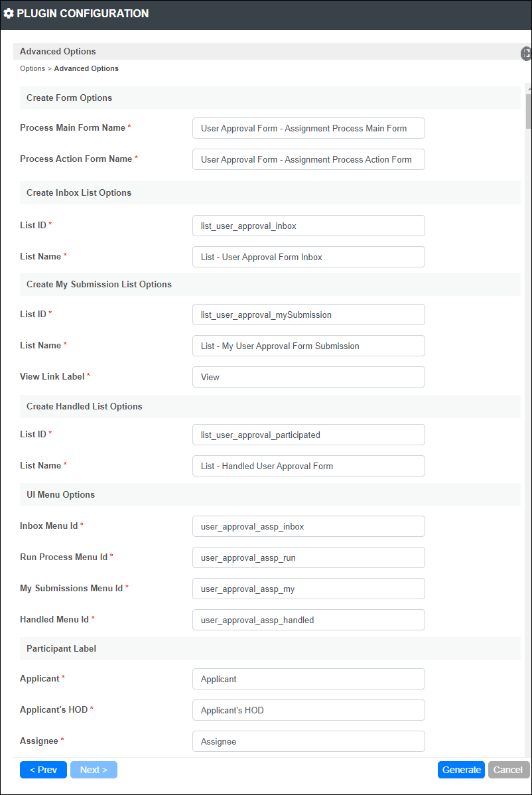Focus the Process Action Form Name field

(308, 159)
